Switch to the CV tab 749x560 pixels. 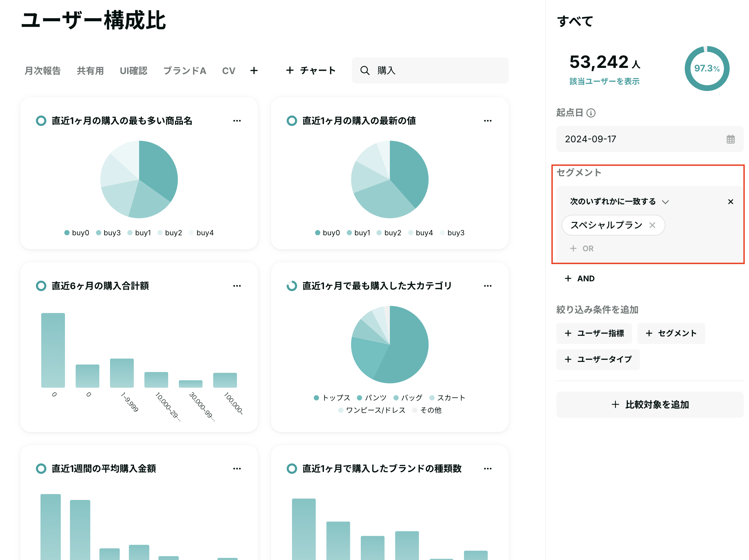pos(229,70)
